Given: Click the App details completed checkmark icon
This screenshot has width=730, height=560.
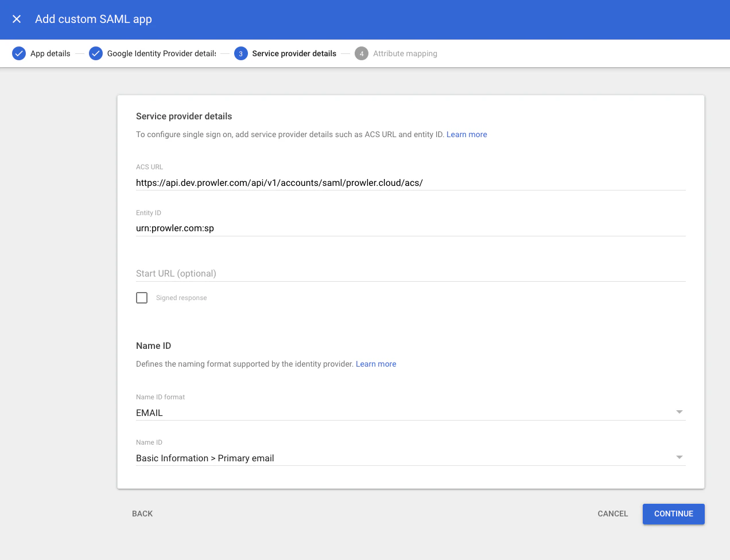Looking at the screenshot, I should pyautogui.click(x=19, y=53).
